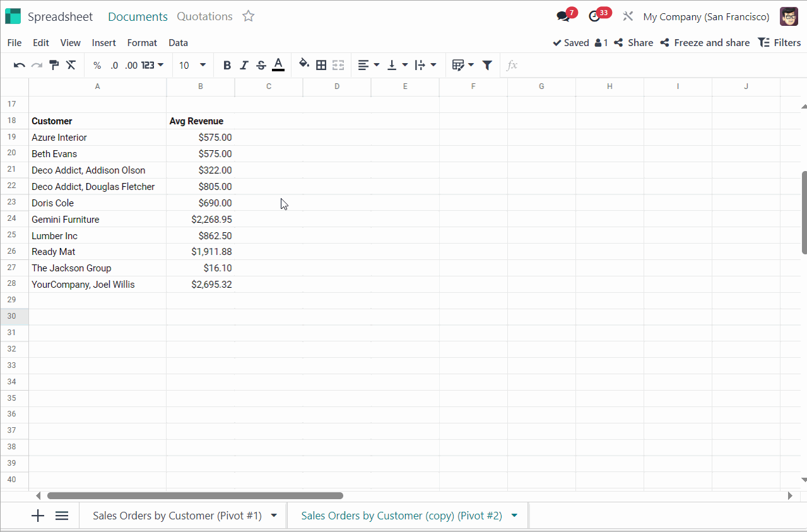Switch to Sales Orders by Customer (Pivot #1) tab
The image size is (807, 532).
177,516
